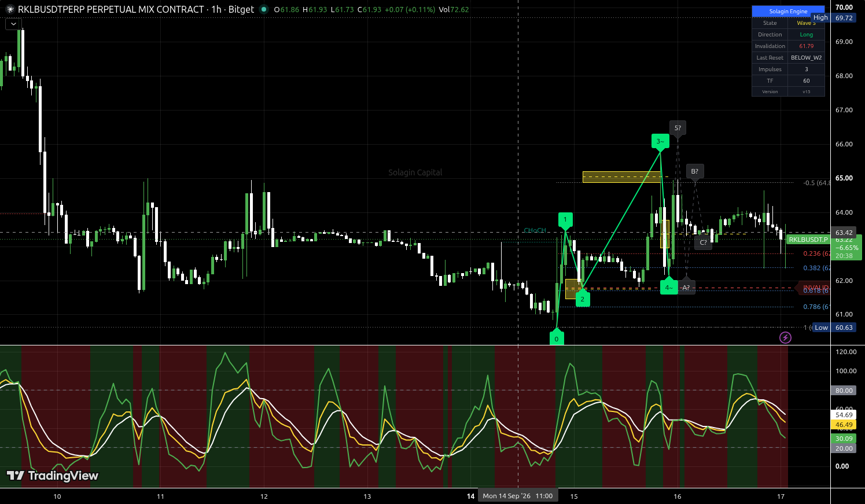Click the CHoCH label on chart

[x=535, y=230]
